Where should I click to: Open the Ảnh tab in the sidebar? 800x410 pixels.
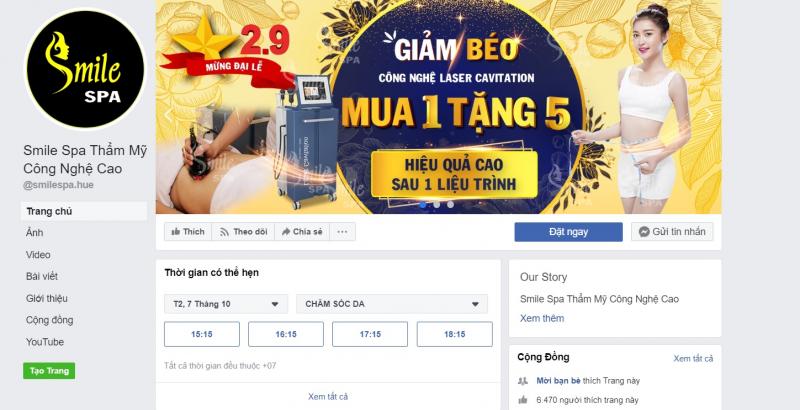coord(35,233)
